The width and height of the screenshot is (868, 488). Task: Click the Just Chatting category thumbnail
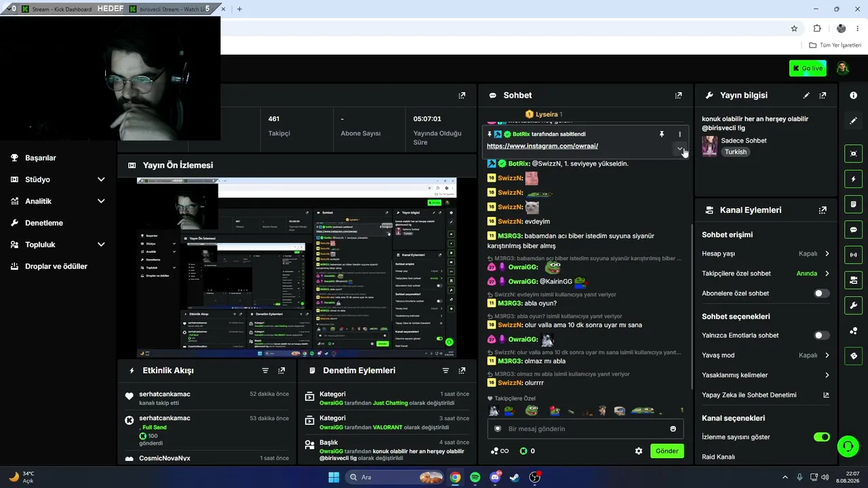click(x=709, y=146)
